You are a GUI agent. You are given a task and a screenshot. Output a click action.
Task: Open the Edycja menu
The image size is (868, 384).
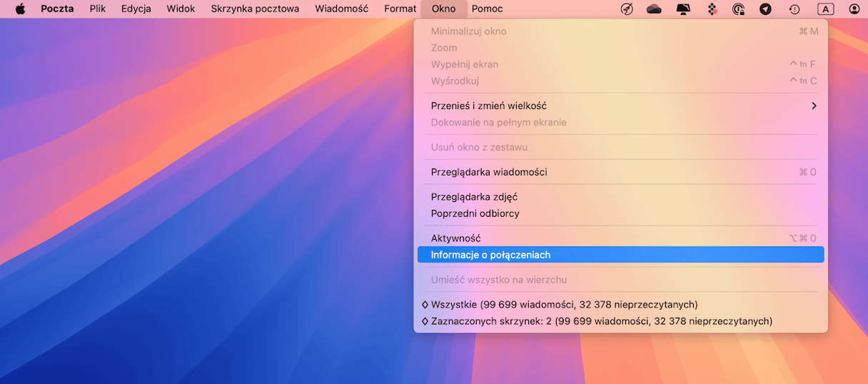136,9
